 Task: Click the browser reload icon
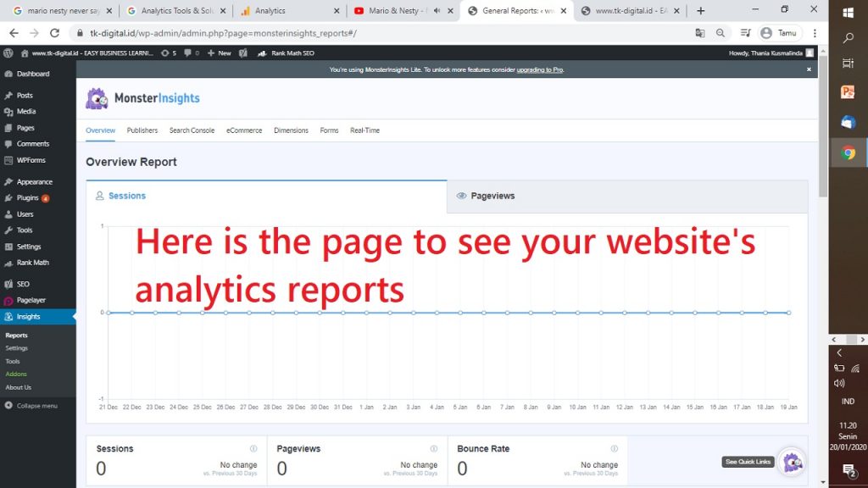[x=55, y=33]
